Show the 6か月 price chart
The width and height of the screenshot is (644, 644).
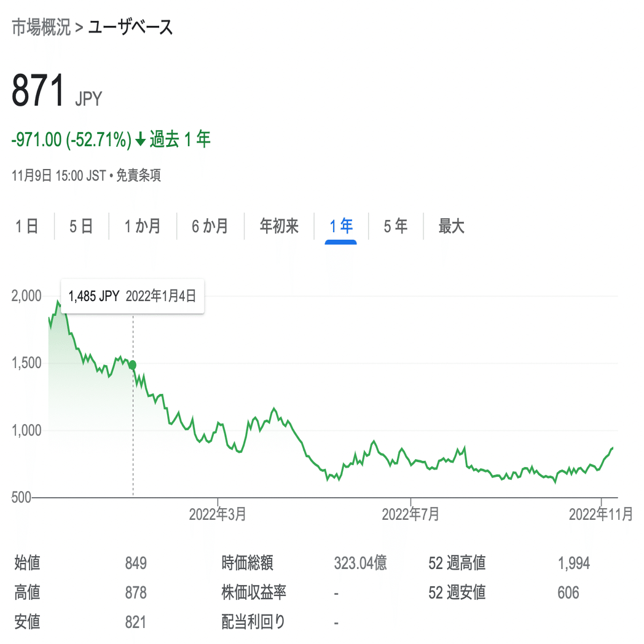(210, 226)
